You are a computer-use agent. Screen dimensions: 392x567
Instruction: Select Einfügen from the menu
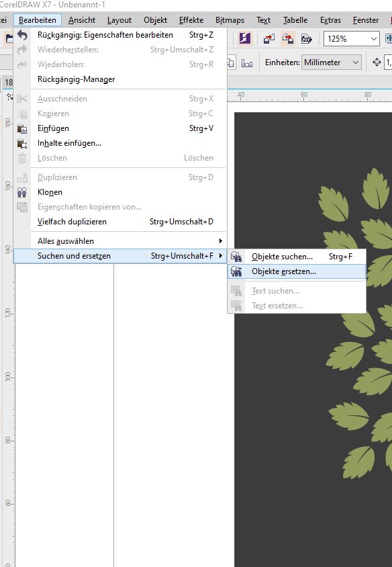(120, 128)
